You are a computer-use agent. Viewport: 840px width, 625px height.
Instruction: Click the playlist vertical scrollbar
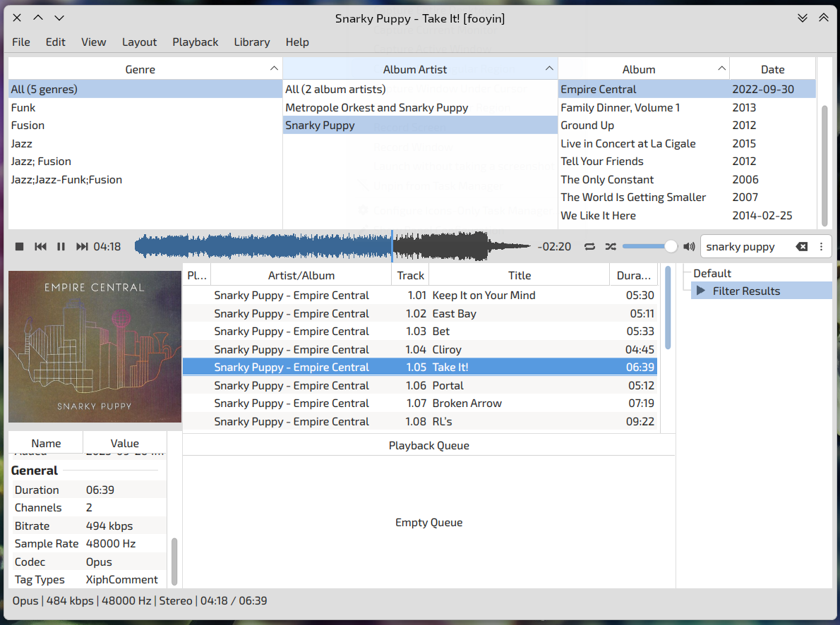(668, 308)
